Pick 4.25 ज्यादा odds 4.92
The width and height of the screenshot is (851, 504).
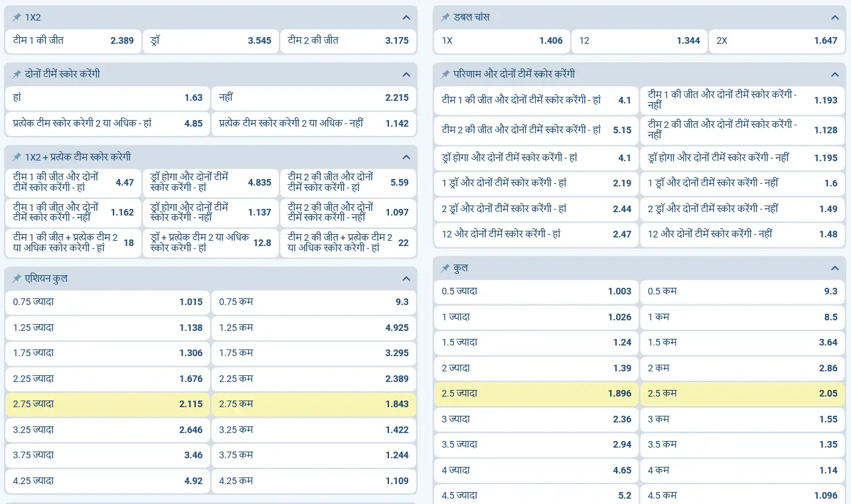click(108, 481)
